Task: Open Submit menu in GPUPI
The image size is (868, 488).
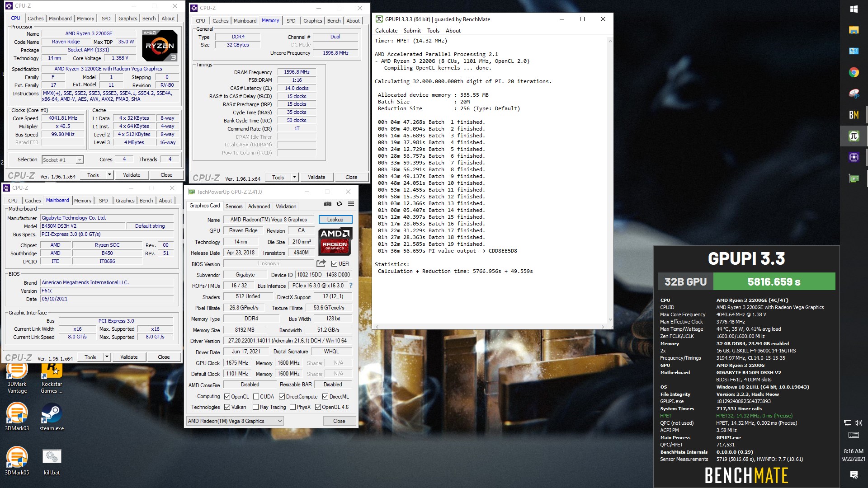Action: point(412,31)
